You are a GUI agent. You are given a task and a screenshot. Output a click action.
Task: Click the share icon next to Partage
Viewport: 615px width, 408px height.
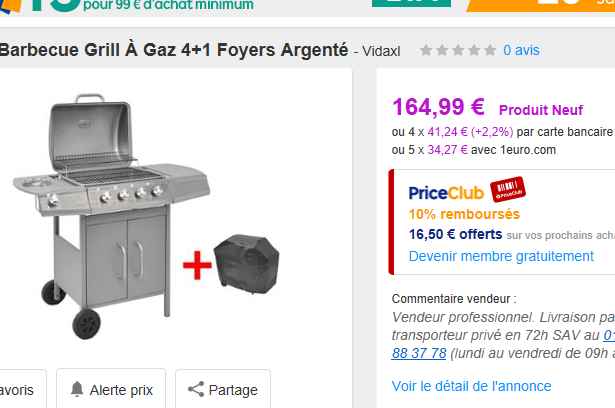tap(196, 389)
